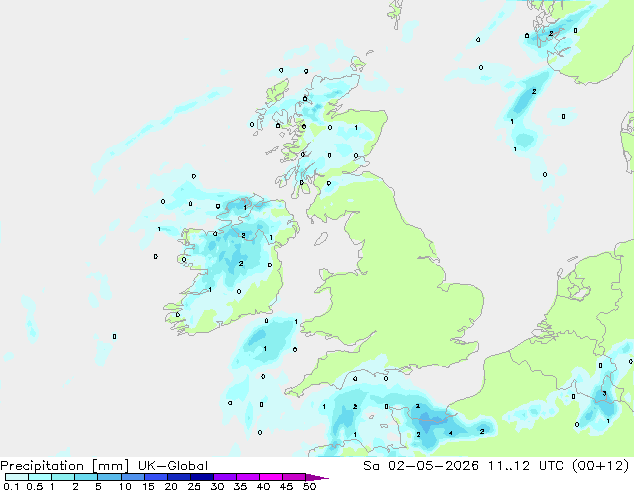Click the '0.5' legend scale label
The image size is (634, 490).
[x=35, y=486]
